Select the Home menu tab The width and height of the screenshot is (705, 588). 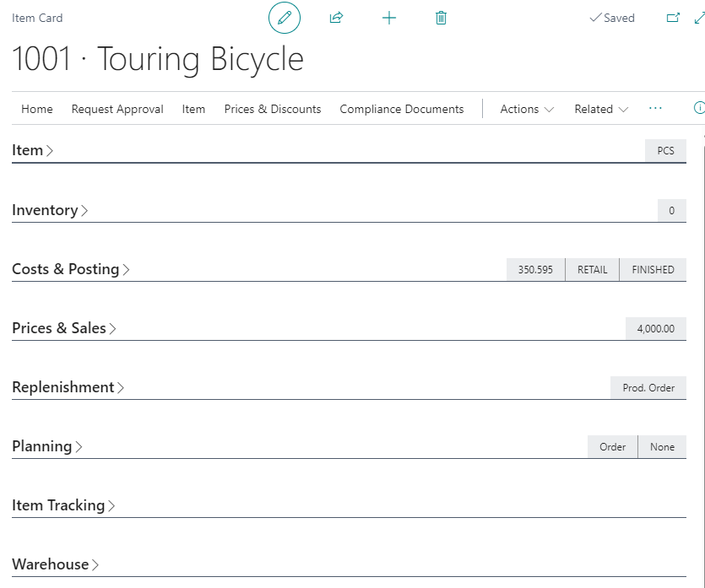coord(37,109)
